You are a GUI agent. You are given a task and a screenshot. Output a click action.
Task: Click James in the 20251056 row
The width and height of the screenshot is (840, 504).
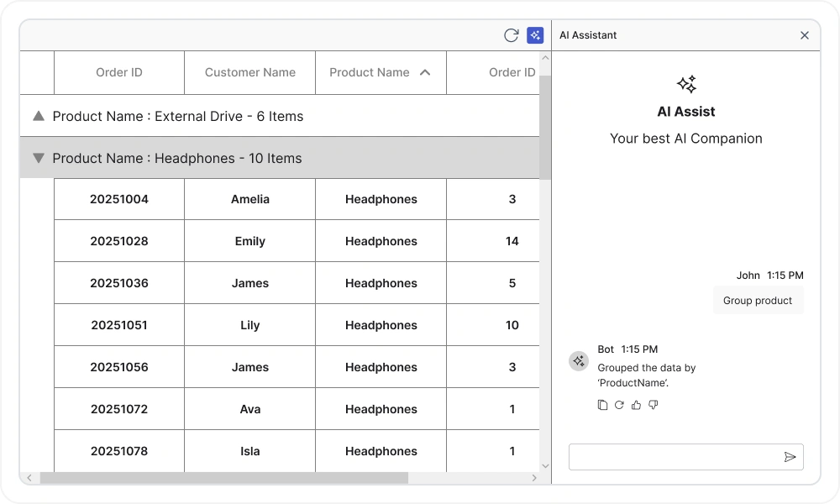250,367
